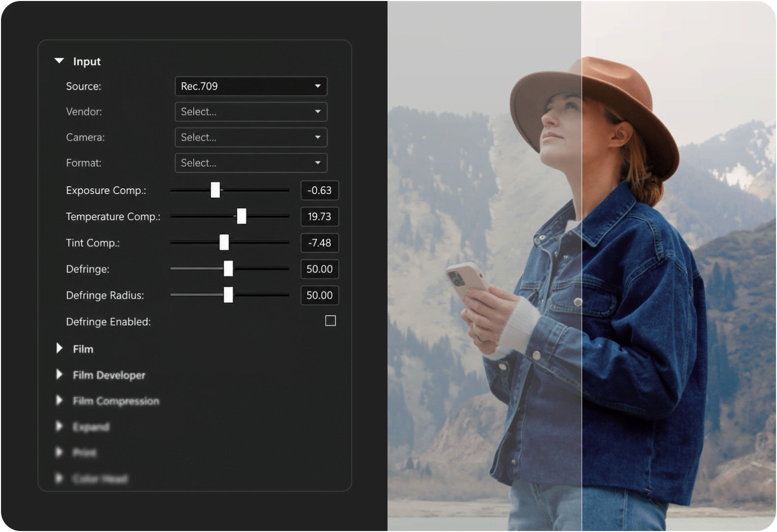Screen dimensions: 777x532
Task: Click the Input section title
Action: [87, 61]
